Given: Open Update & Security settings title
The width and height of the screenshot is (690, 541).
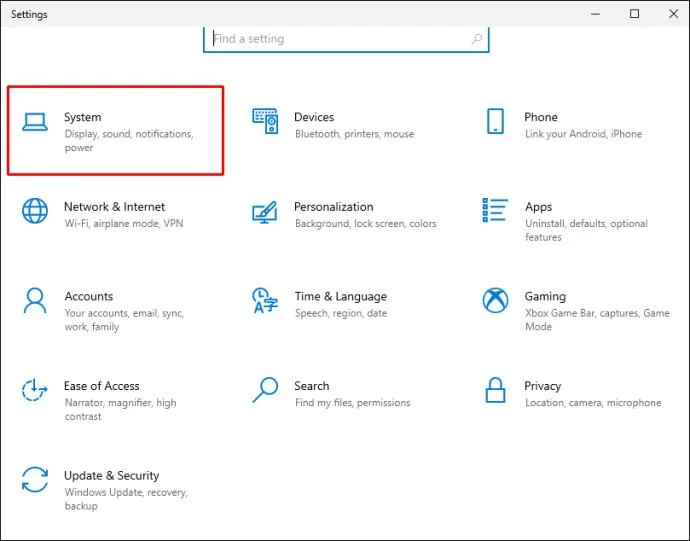Looking at the screenshot, I should pyautogui.click(x=112, y=476).
